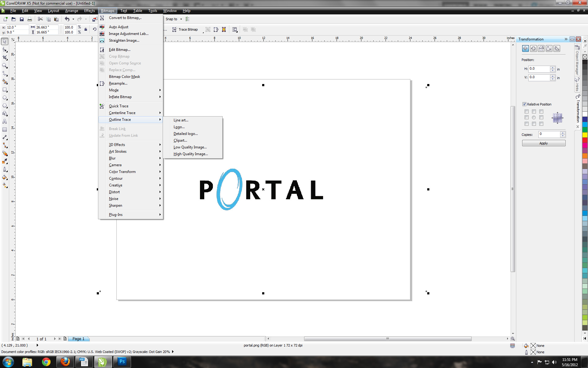This screenshot has width=588, height=368.
Task: Select the Rectangle tool in toolbox
Action: [x=5, y=90]
